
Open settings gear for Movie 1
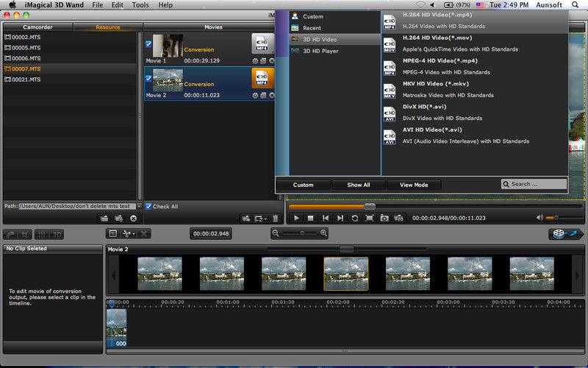255,61
